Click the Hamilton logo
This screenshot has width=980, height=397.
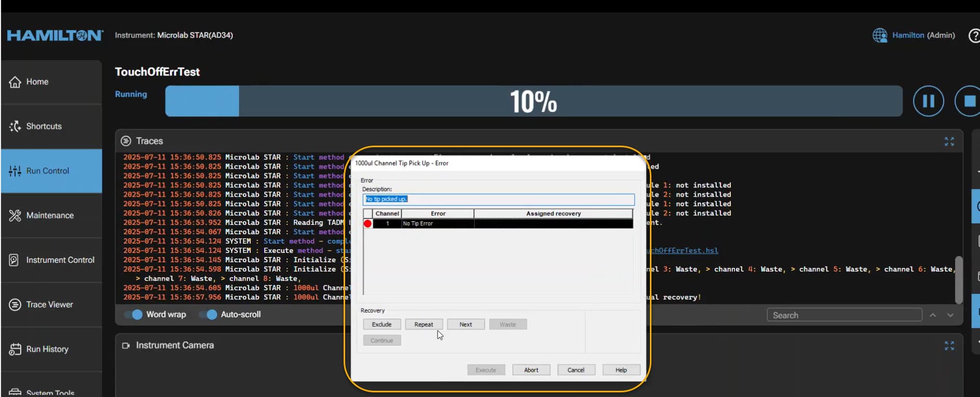point(55,35)
